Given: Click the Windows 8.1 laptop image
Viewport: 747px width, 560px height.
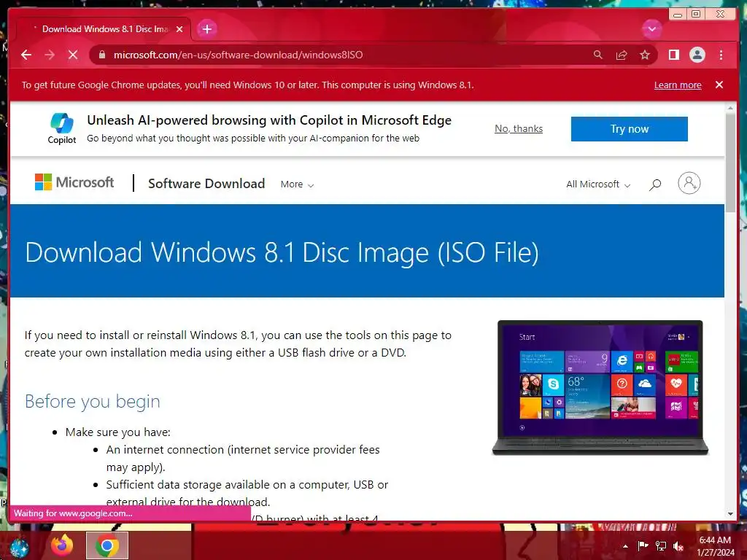Looking at the screenshot, I should click(600, 388).
